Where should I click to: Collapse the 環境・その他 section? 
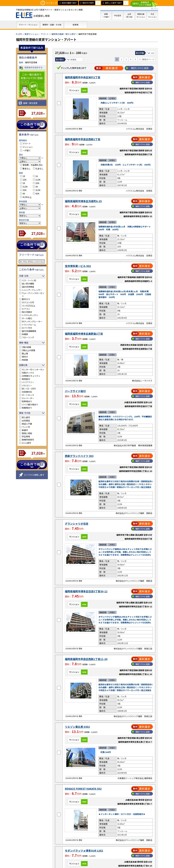(32, 413)
